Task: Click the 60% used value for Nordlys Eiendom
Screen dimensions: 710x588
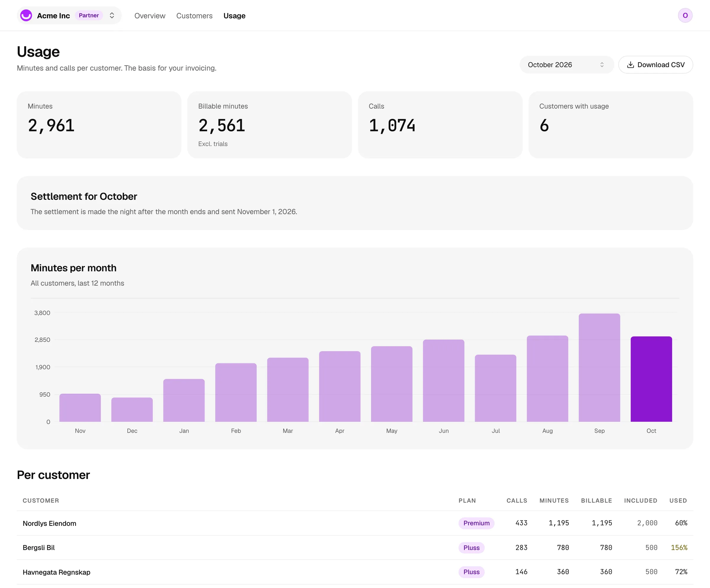Action: point(681,523)
